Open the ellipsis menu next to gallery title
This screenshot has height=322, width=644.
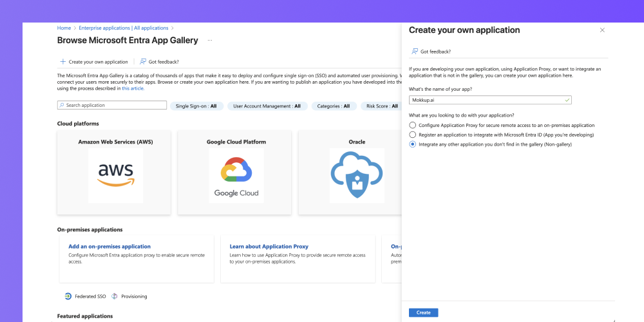pyautogui.click(x=210, y=40)
